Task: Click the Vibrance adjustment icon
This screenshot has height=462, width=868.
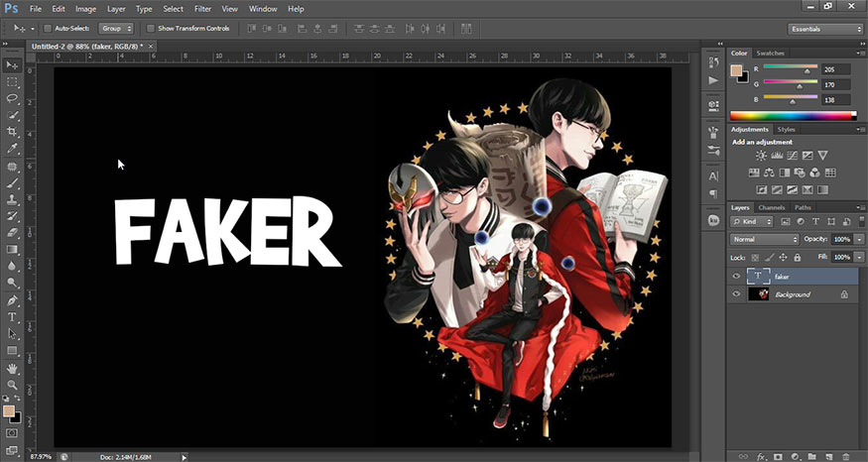Action: [x=823, y=156]
